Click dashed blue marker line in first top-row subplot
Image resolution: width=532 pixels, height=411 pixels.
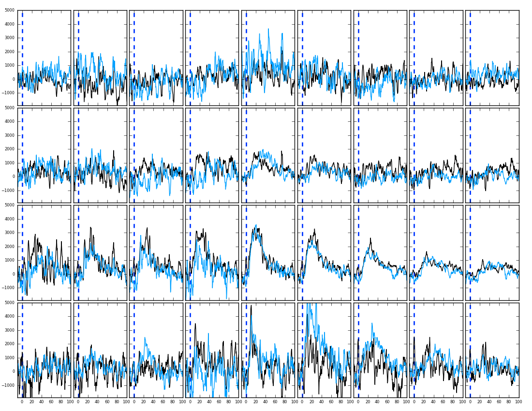(22, 58)
